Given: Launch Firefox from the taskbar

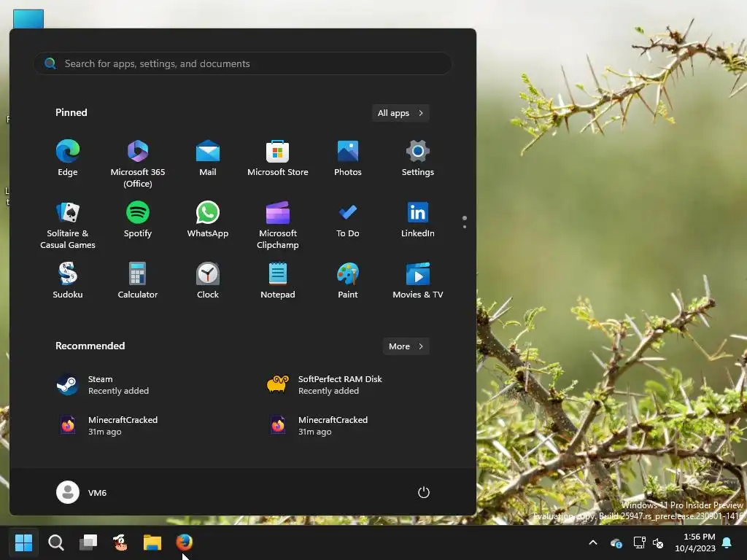Looking at the screenshot, I should coord(185,542).
